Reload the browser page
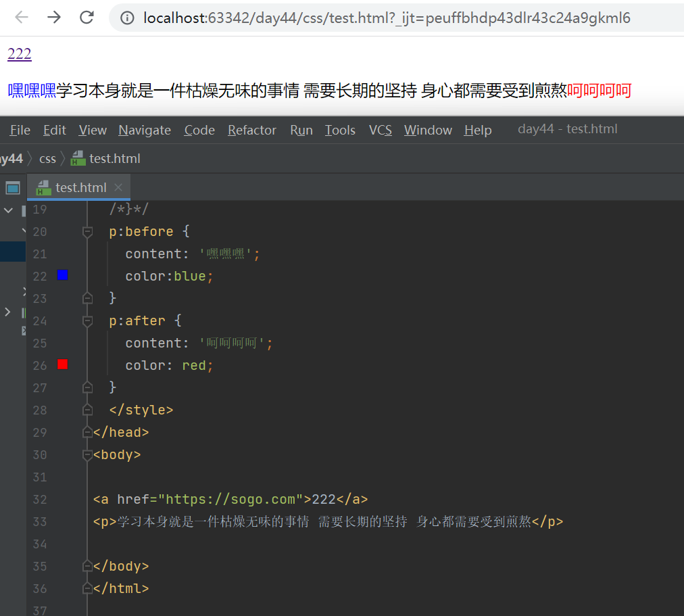Screen dimensions: 684x616 (x=87, y=18)
